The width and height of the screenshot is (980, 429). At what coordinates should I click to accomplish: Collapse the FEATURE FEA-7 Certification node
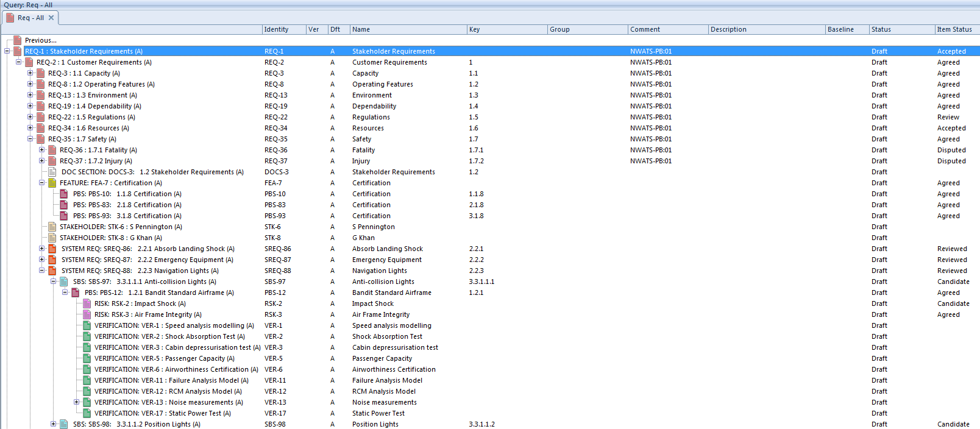coord(41,183)
